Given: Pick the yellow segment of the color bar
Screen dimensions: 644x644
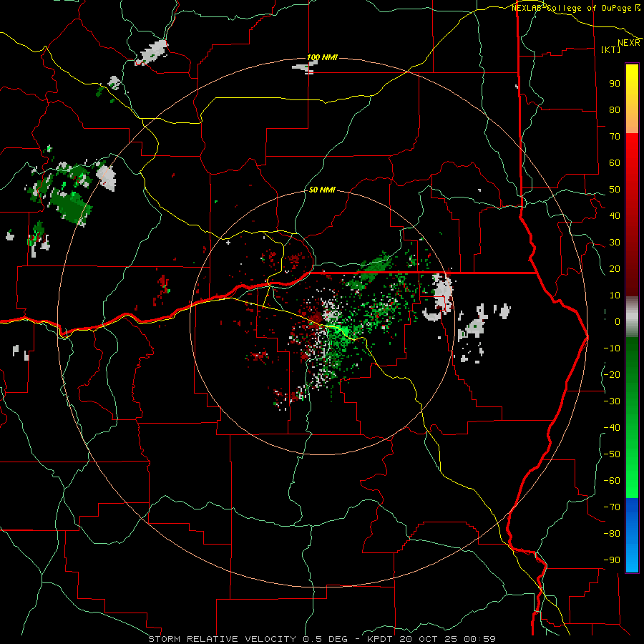Looking at the screenshot, I should point(632,99).
